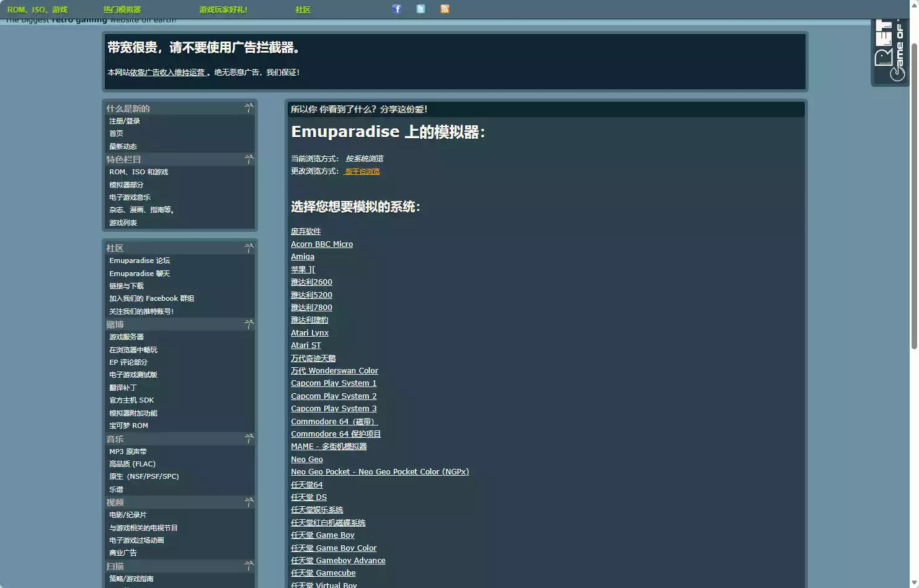This screenshot has height=588, width=919.
Task: Collapse the 什么是新的 section palm icon
Action: [x=249, y=108]
